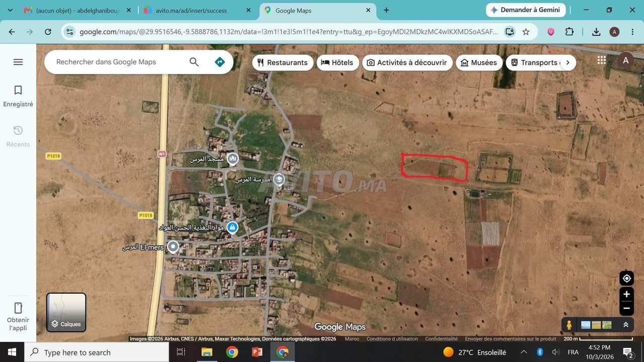Filter by the Musées chip
Screen dimensions: 644x362
[479, 62]
